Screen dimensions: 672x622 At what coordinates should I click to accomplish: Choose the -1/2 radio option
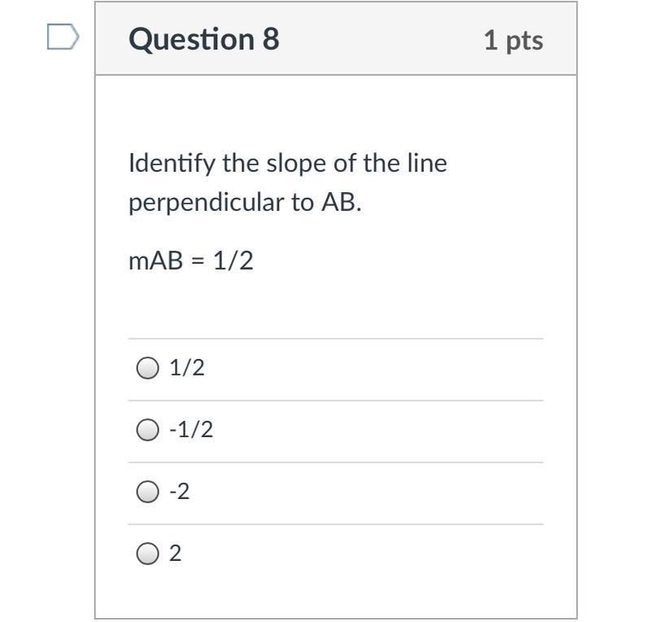[146, 430]
